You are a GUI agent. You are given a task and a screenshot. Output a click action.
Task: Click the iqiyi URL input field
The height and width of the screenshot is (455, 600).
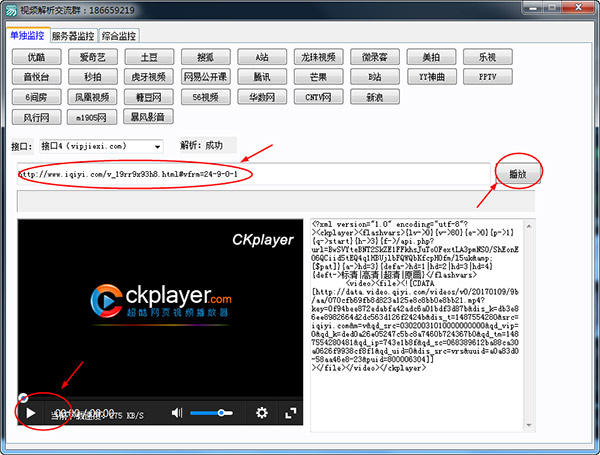click(253, 174)
